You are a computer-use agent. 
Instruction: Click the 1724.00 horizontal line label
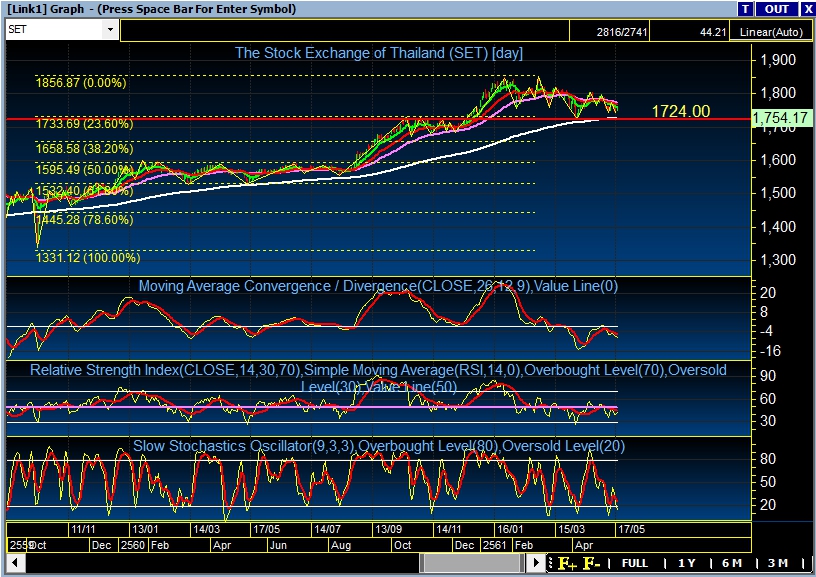coord(681,111)
